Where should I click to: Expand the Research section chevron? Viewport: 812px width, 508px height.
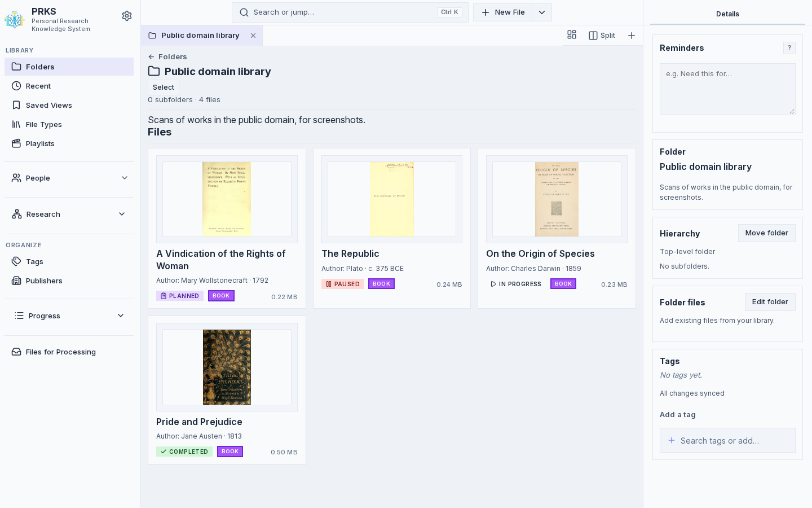coord(122,214)
